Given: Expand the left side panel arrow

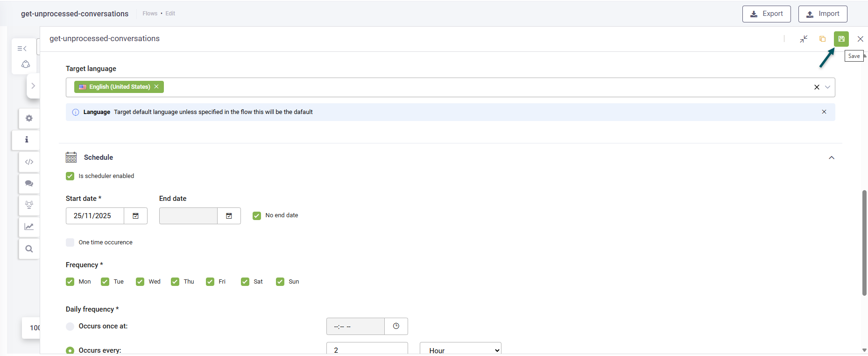Looking at the screenshot, I should 33,86.
